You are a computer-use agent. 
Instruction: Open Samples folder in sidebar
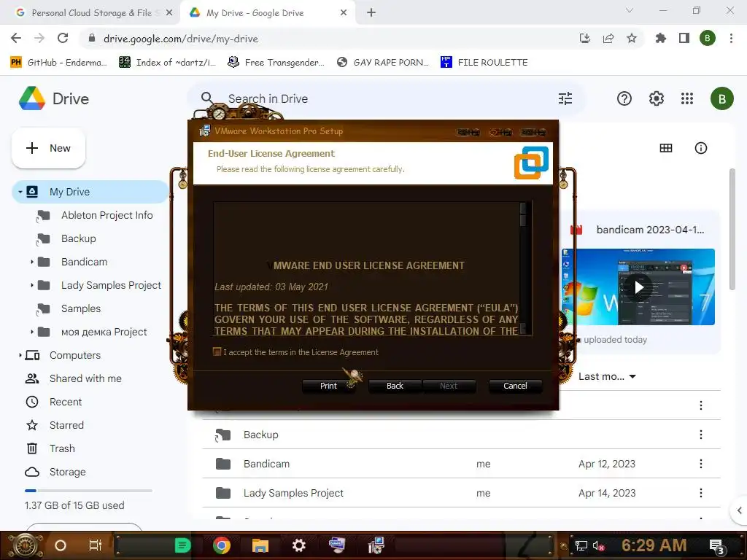(80, 308)
